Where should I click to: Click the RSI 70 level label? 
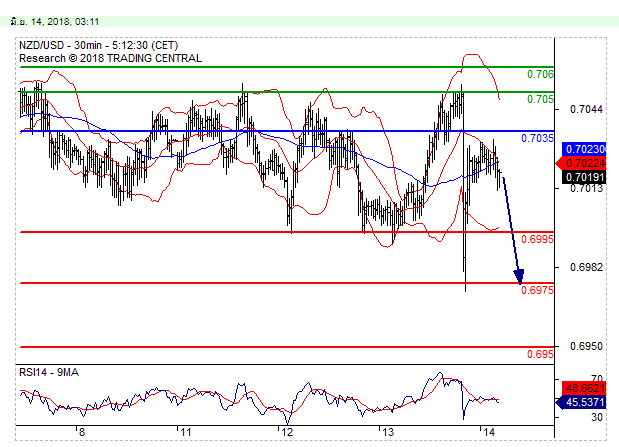click(597, 378)
